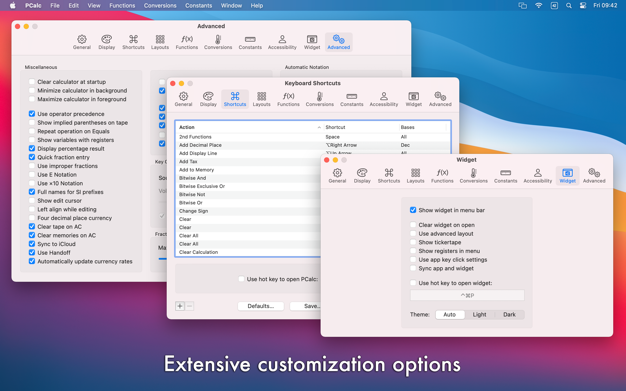Enable Use hot key to open PCalc
The height and width of the screenshot is (391, 626).
coord(241,279)
